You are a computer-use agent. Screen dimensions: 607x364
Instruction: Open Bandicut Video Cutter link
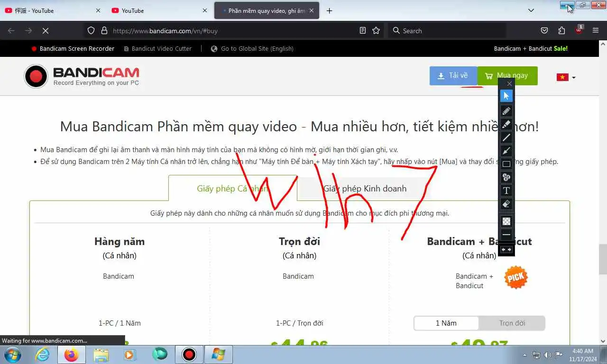[157, 48]
